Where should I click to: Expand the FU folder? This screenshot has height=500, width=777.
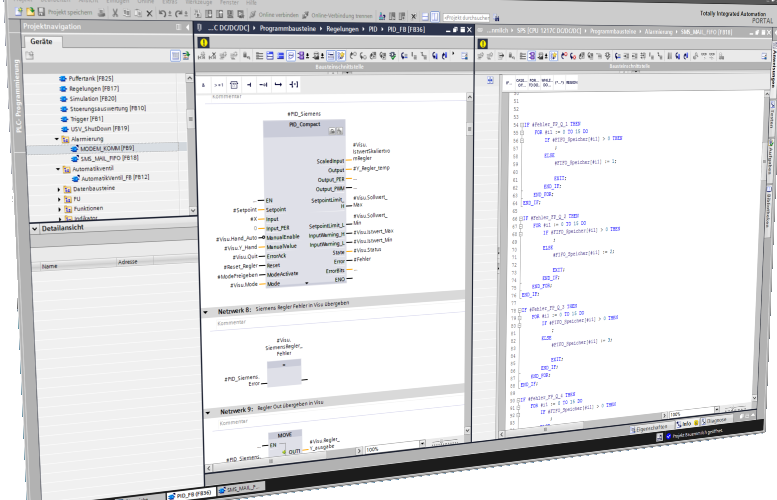[59, 199]
